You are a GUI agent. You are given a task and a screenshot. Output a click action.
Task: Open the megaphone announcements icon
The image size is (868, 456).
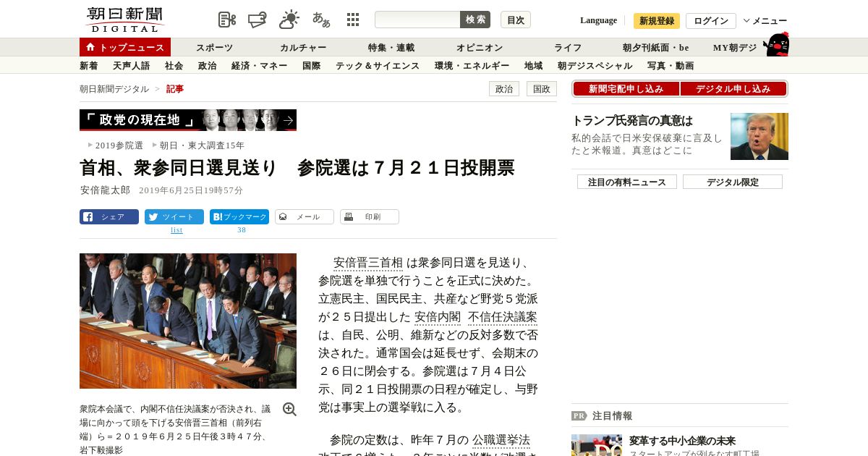point(258,20)
